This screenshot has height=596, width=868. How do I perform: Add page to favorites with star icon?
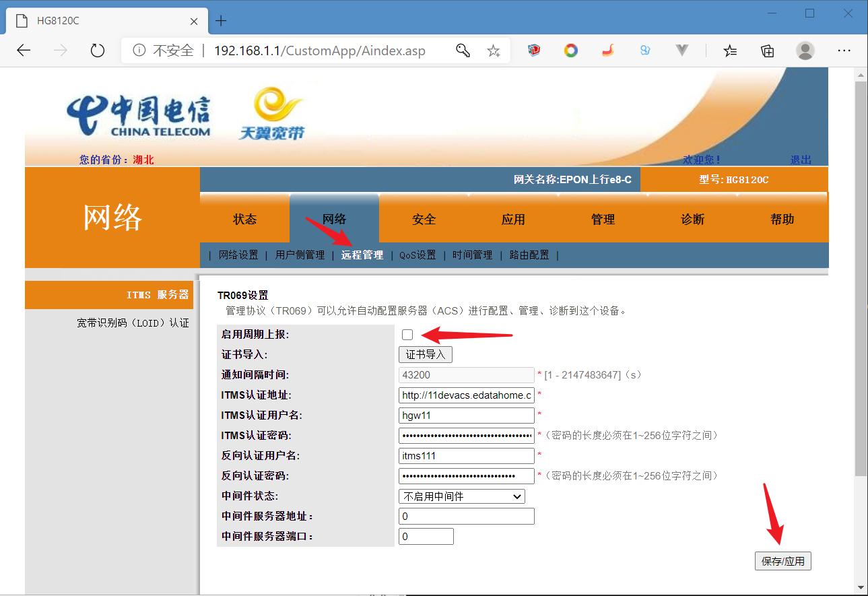point(494,50)
